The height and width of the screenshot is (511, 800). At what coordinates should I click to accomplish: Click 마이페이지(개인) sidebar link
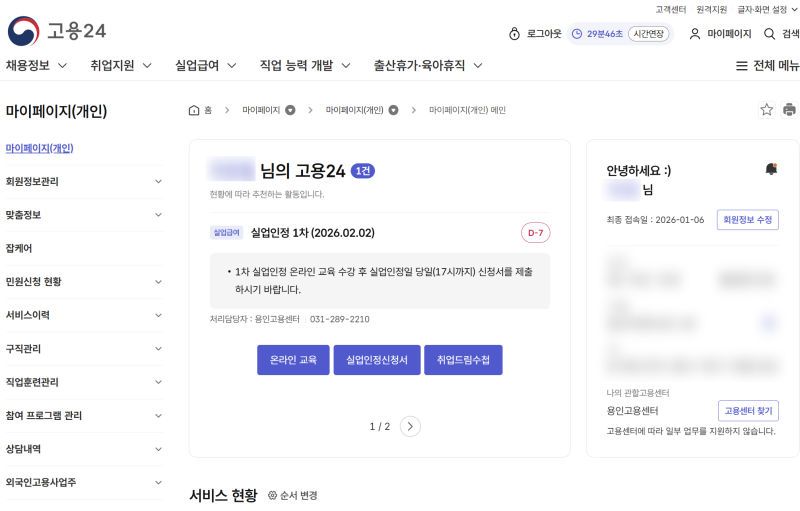pyautogui.click(x=39, y=148)
